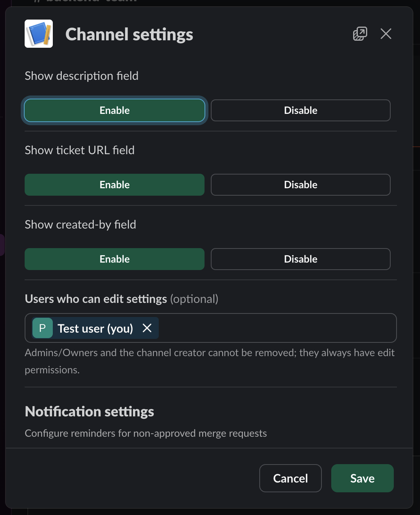
Task: Click the P avatar on Test user pill
Action: click(42, 328)
